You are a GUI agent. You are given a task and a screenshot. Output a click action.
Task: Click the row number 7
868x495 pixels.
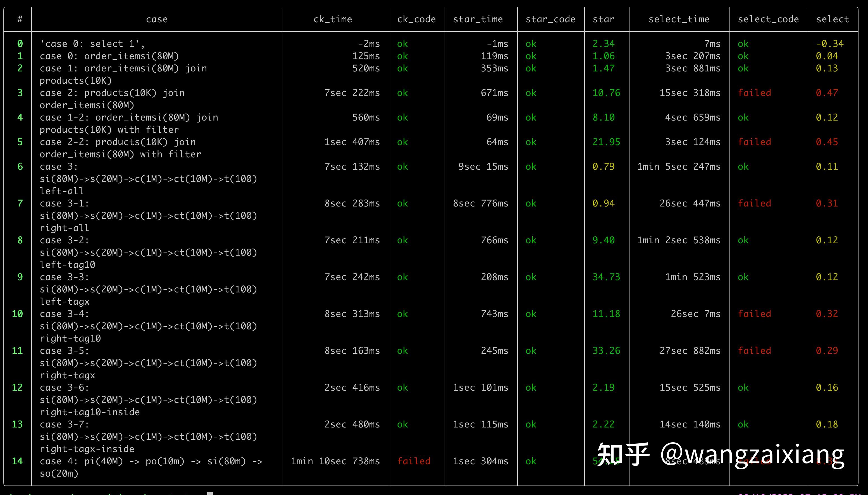coord(20,203)
